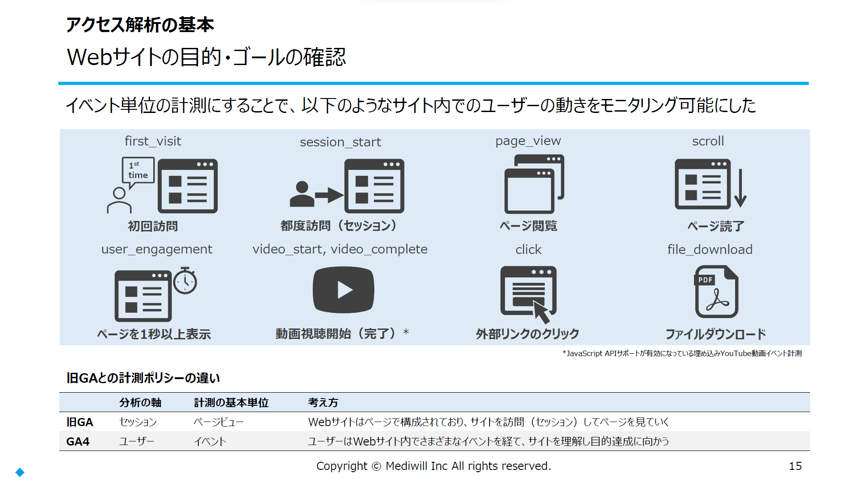Click the '外部リンクのクリック' caption
This screenshot has width=868, height=488.
pyautogui.click(x=528, y=334)
